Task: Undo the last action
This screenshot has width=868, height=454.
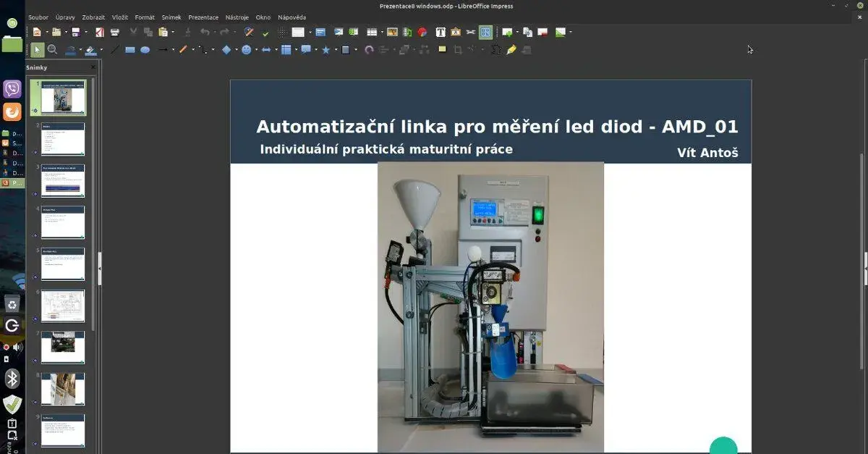Action: (205, 32)
